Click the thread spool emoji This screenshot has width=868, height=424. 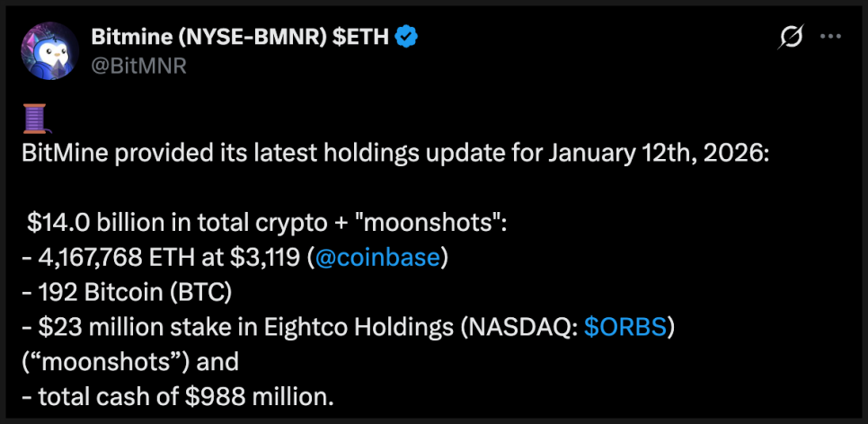click(34, 117)
